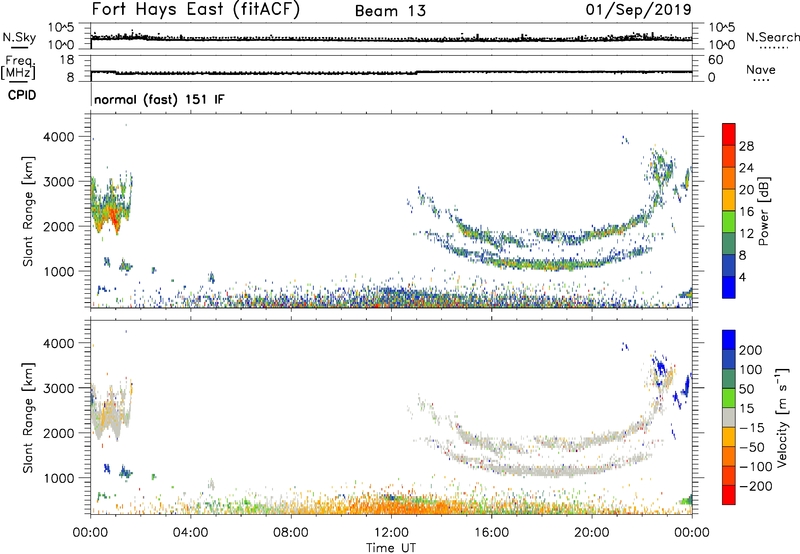Click the velocity colorbar '-50' label
The image size is (800, 554).
click(x=752, y=447)
